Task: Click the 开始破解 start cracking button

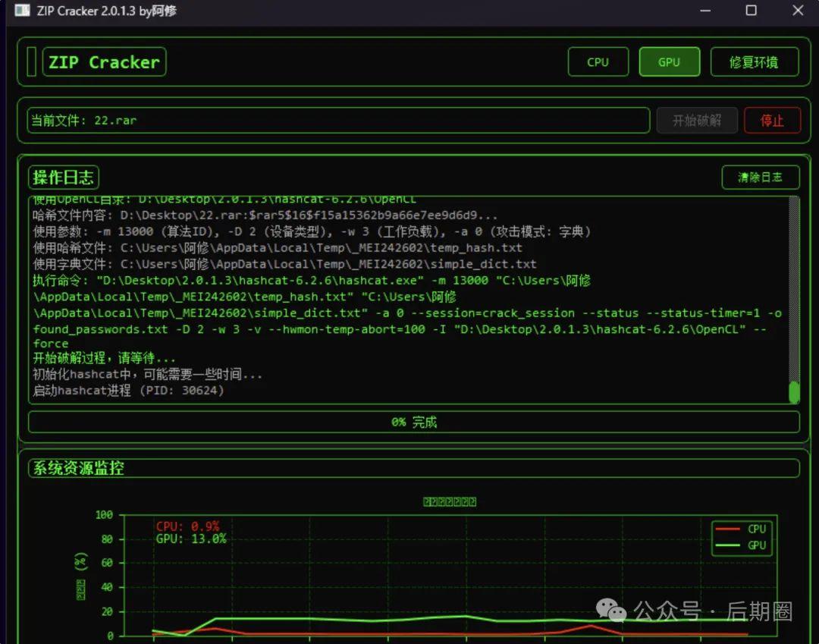Action: click(x=697, y=121)
